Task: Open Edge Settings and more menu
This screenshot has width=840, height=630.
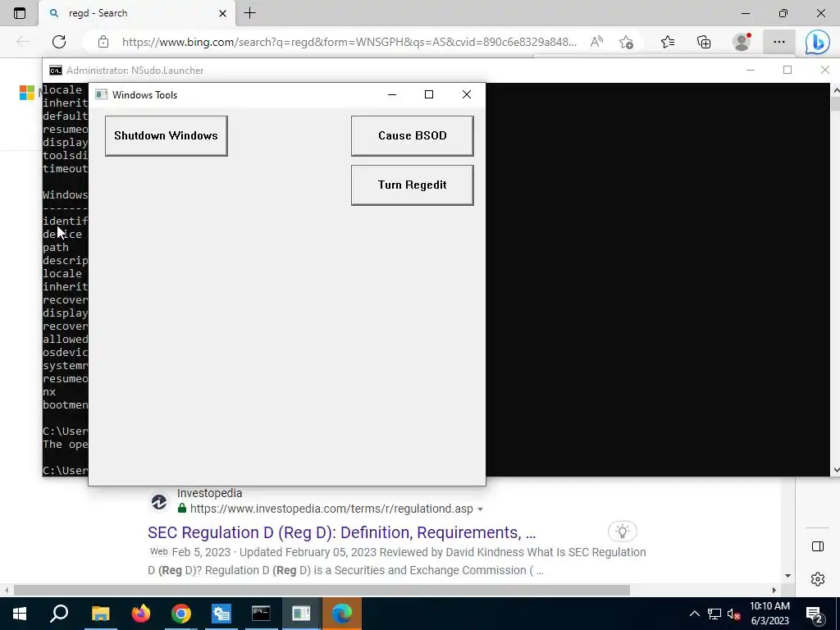Action: (779, 42)
